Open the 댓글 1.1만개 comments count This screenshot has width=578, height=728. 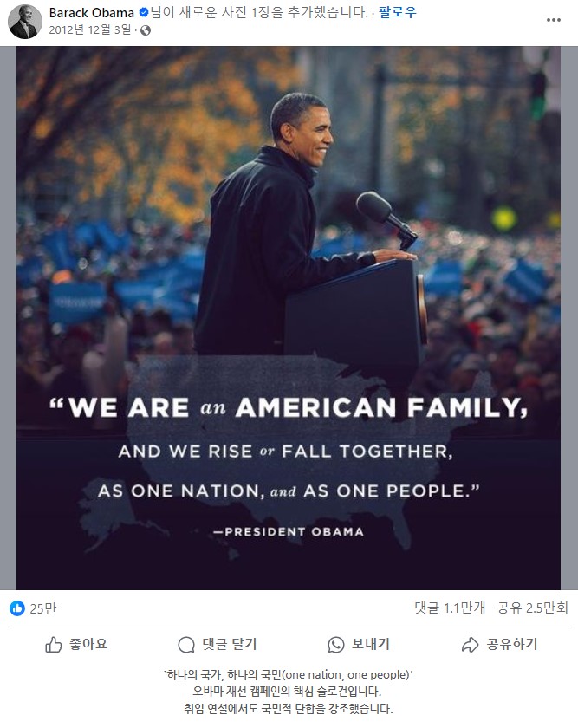click(450, 608)
